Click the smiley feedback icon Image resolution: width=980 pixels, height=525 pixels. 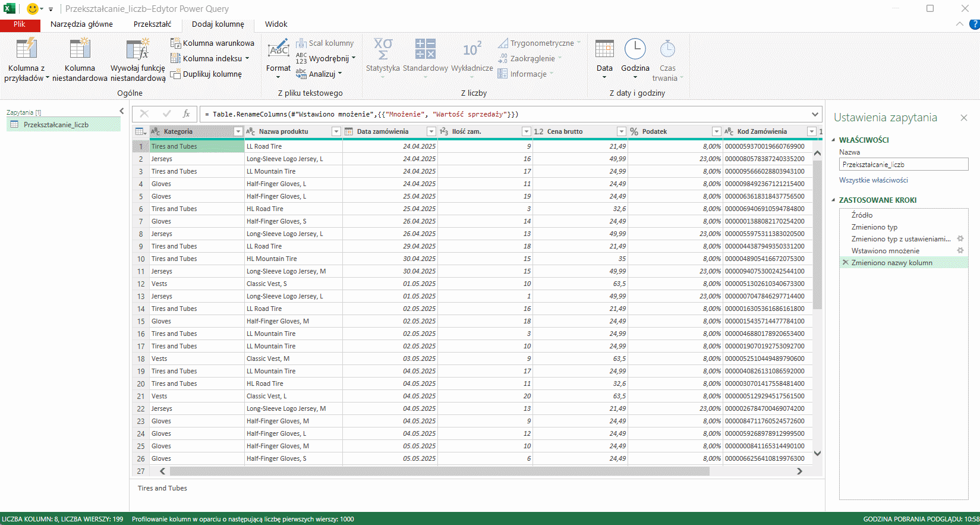[x=33, y=9]
